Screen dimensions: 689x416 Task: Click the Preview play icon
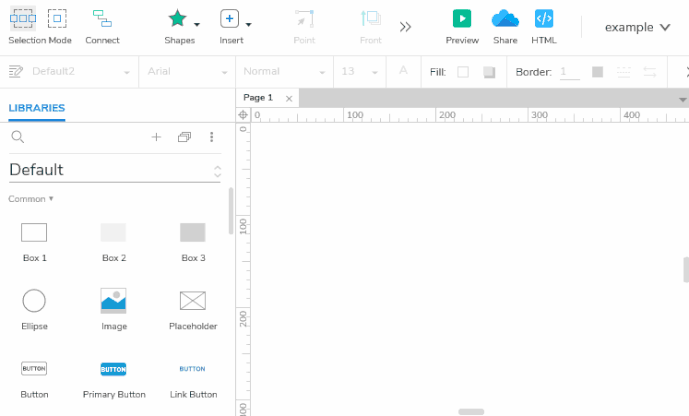[x=461, y=19]
